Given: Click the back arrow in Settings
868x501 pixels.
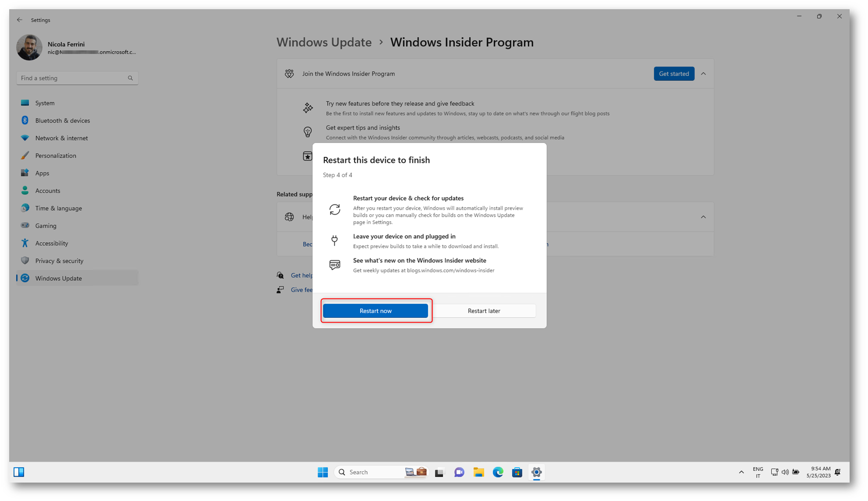Looking at the screenshot, I should [x=20, y=20].
